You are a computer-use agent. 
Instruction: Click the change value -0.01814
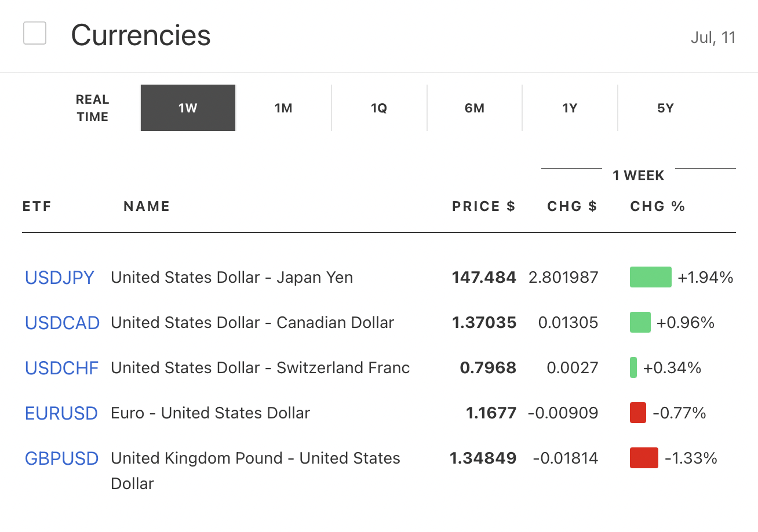pos(565,458)
